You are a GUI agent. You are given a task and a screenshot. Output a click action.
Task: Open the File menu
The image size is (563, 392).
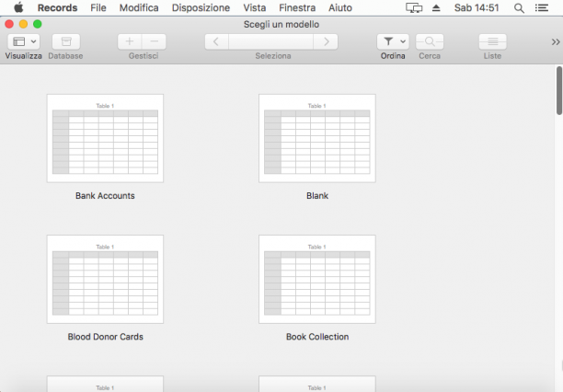(98, 7)
